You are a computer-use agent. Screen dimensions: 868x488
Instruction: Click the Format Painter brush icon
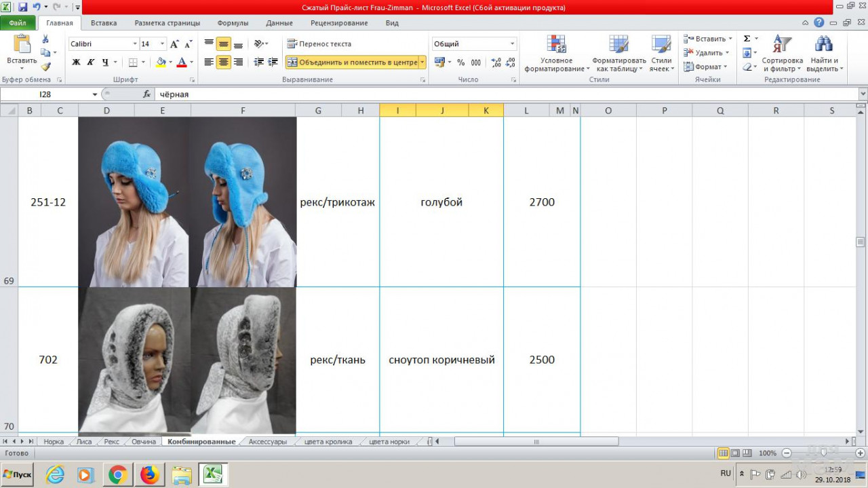(45, 67)
